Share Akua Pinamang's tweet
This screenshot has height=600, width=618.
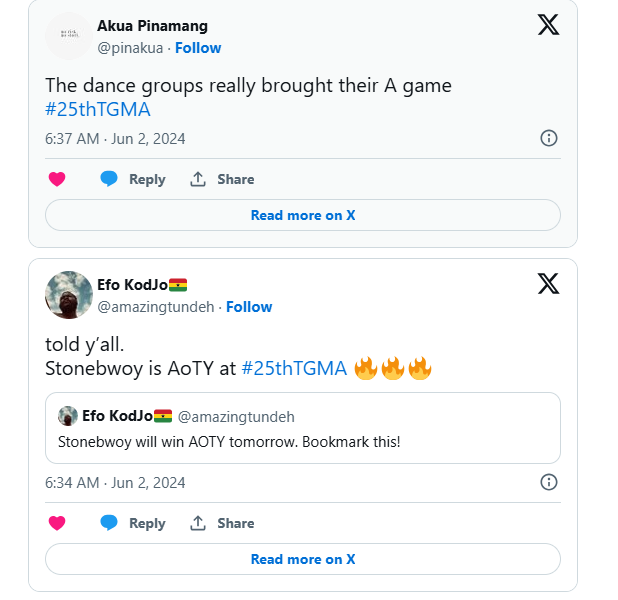(222, 179)
